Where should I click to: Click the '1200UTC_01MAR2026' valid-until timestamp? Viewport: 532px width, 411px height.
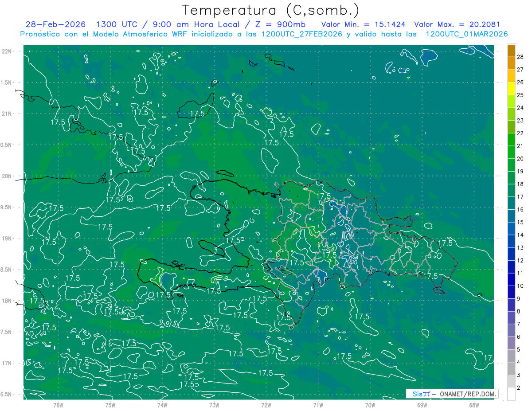466,34
